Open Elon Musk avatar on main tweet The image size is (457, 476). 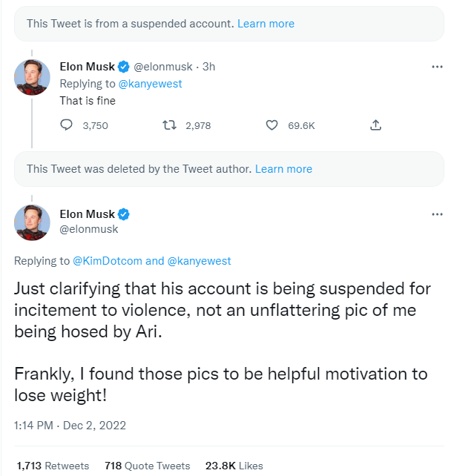pos(33,221)
